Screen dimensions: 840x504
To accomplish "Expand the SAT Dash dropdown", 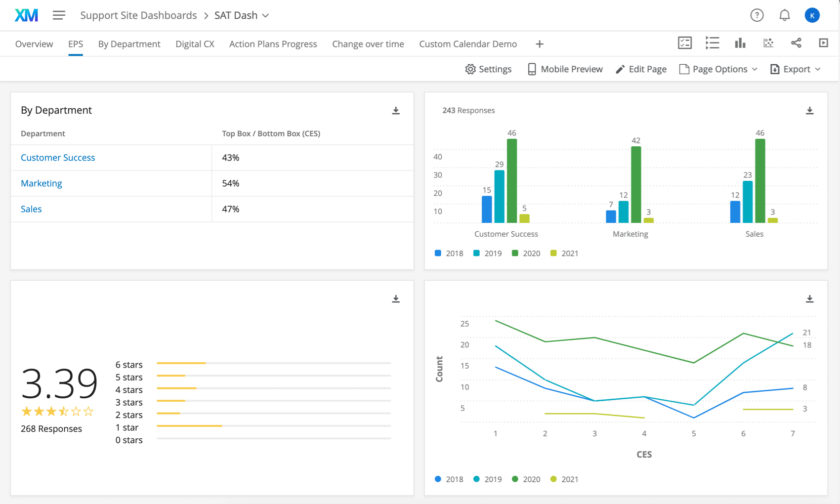I will pos(265,15).
